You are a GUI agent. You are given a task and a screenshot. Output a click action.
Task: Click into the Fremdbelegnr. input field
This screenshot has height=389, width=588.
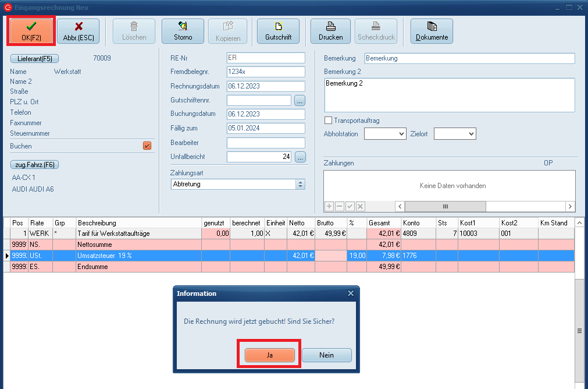(x=265, y=72)
